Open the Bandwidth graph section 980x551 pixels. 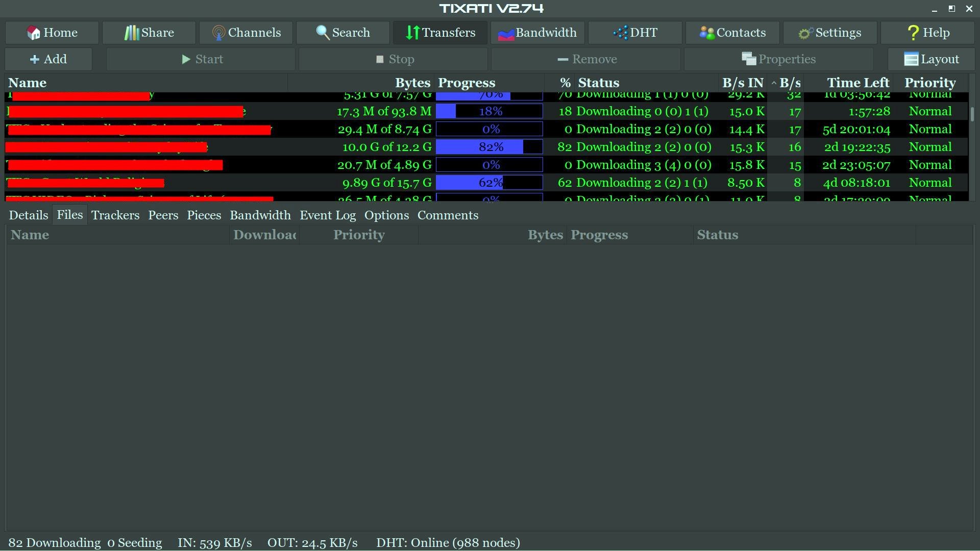(x=537, y=33)
